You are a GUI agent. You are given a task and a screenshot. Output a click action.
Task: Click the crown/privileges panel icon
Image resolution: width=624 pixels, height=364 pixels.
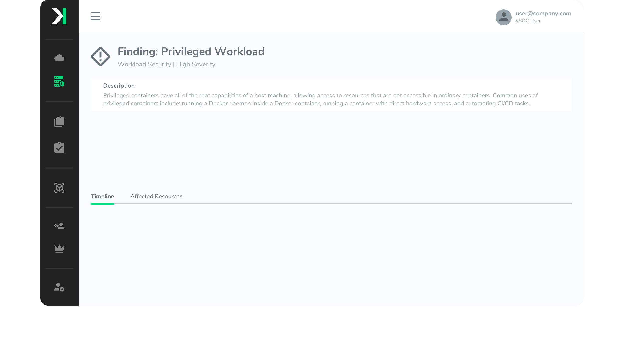[x=59, y=249]
